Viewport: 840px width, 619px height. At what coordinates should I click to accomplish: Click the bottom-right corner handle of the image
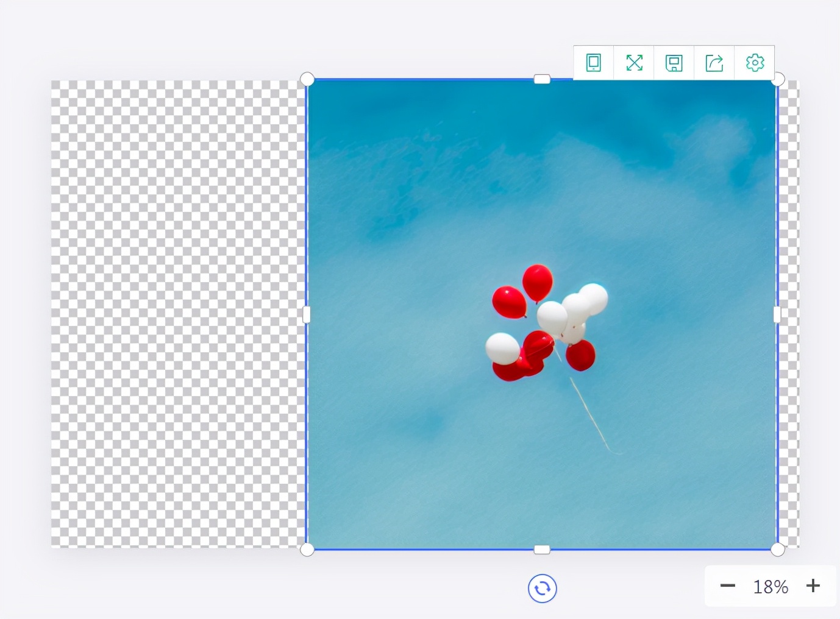[778, 550]
